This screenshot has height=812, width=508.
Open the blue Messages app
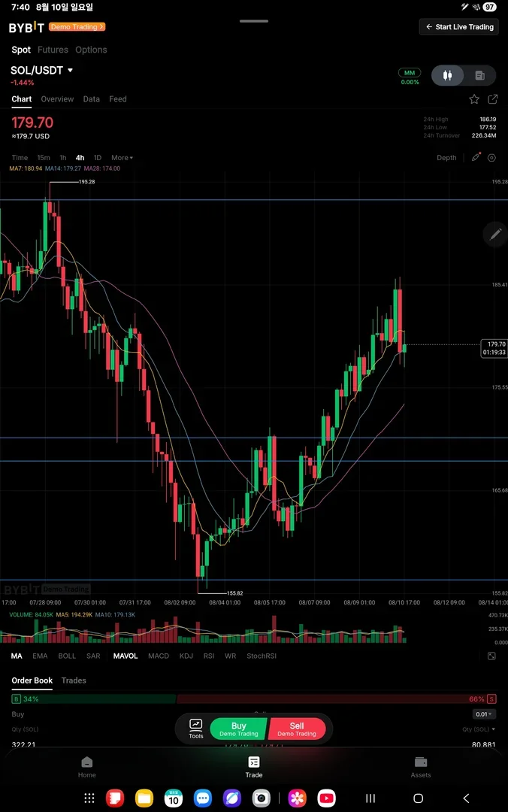203,798
